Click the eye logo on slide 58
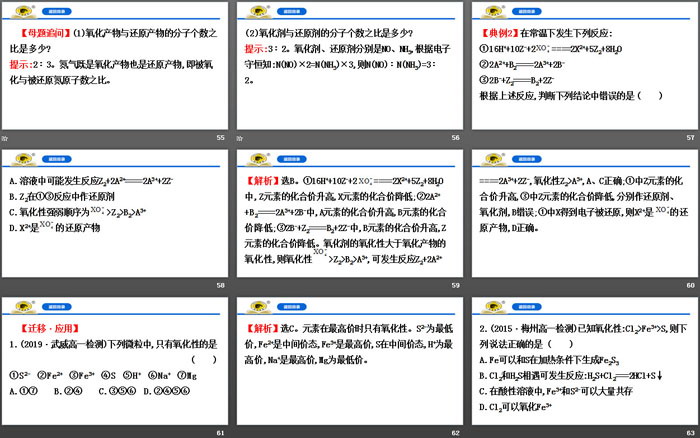700x438 pixels. [x=24, y=159]
